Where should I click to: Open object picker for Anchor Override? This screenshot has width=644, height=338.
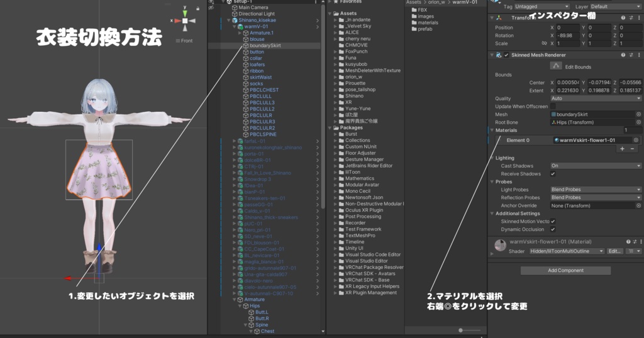(x=639, y=205)
